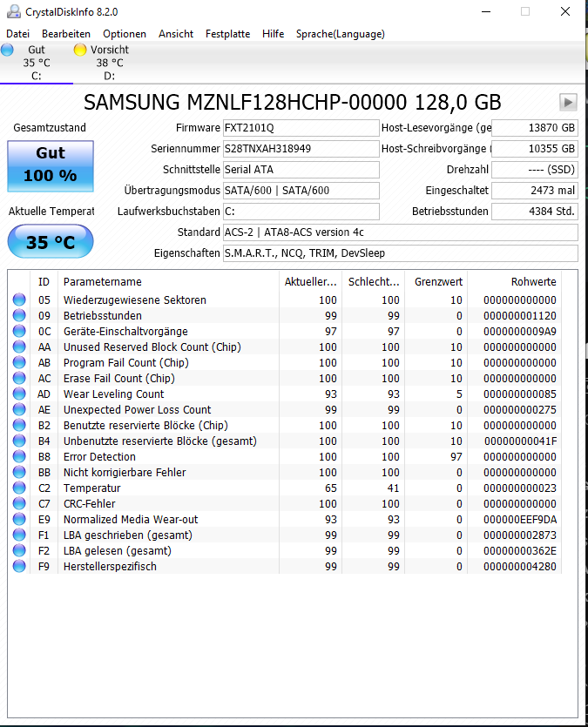This screenshot has height=727, width=588.
Task: Switch to the Vorsicht 38 °C drive D: tab
Action: [x=110, y=63]
